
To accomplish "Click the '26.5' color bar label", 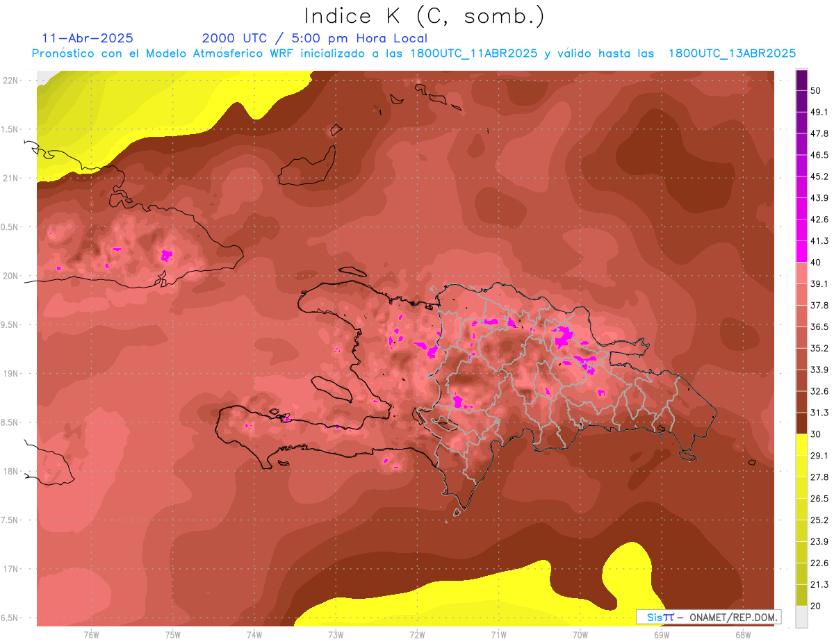I will click(x=819, y=499).
